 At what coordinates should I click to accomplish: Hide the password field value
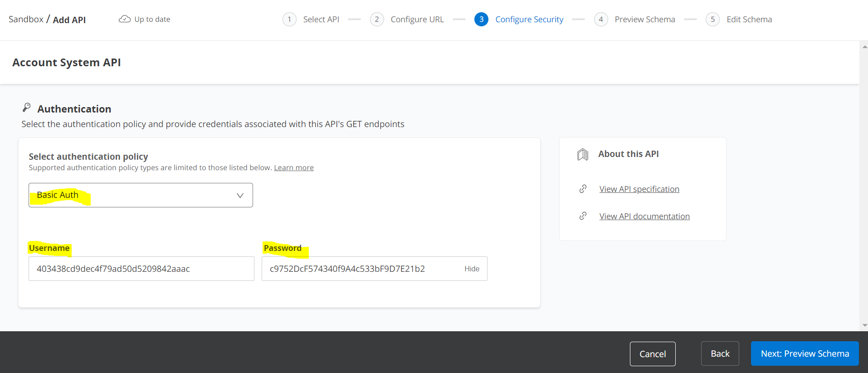472,269
